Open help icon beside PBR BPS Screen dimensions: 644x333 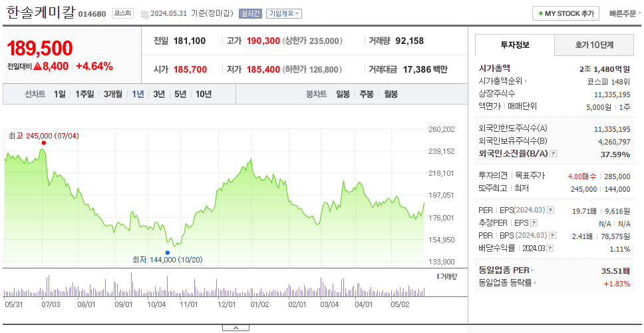coord(552,236)
